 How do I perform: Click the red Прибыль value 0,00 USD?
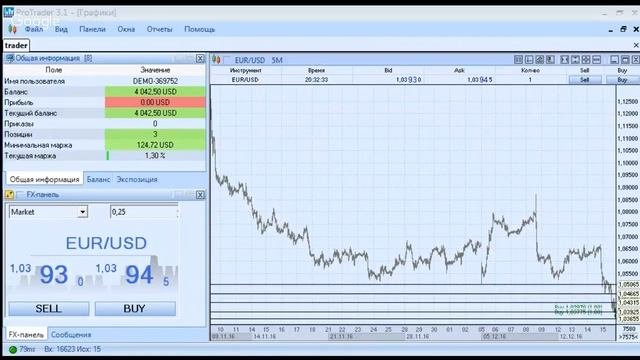(x=155, y=102)
